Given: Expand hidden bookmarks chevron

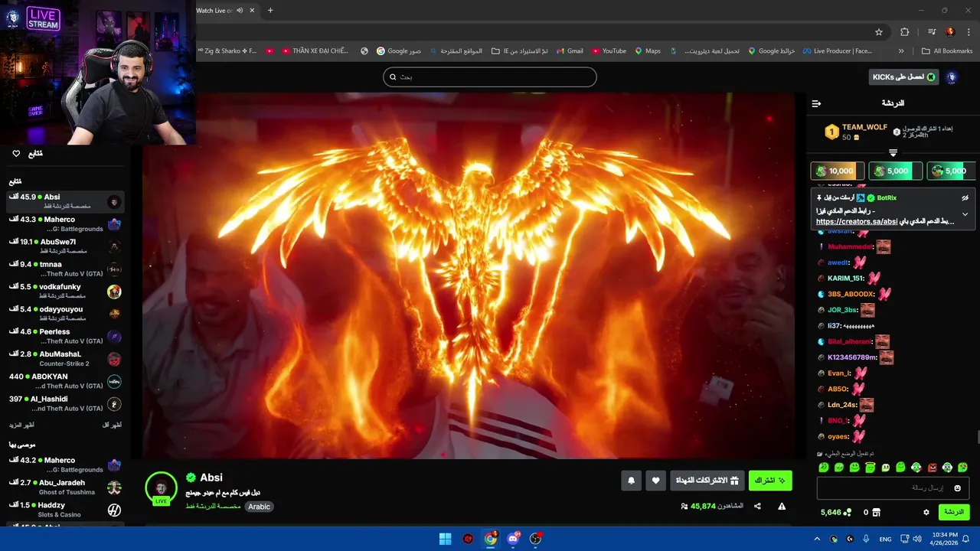Looking at the screenshot, I should coord(901,51).
